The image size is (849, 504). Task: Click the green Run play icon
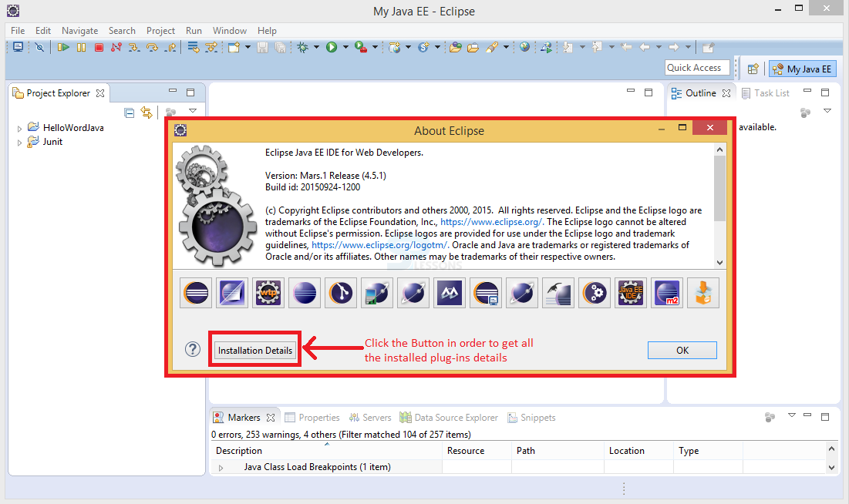[332, 47]
